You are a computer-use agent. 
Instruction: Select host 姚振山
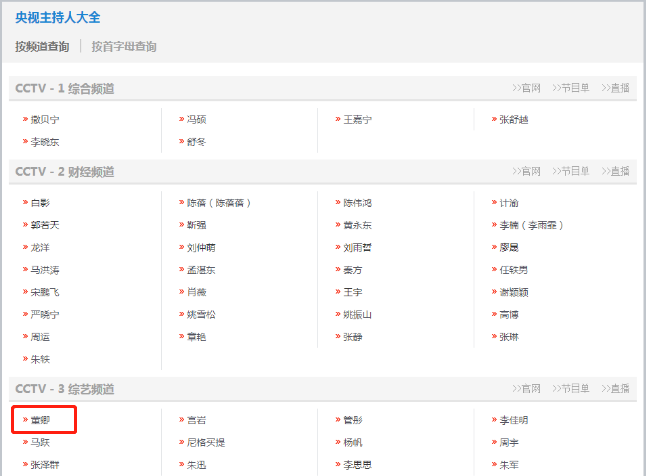tap(358, 314)
